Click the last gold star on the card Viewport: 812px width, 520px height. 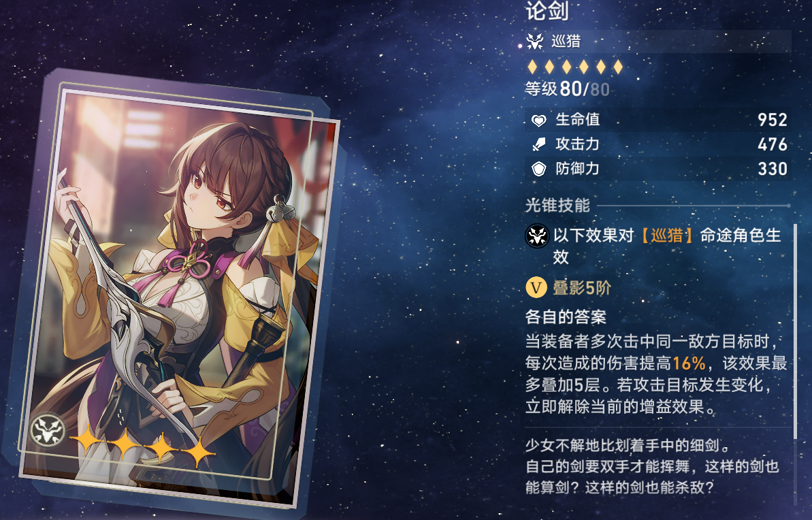(198, 453)
